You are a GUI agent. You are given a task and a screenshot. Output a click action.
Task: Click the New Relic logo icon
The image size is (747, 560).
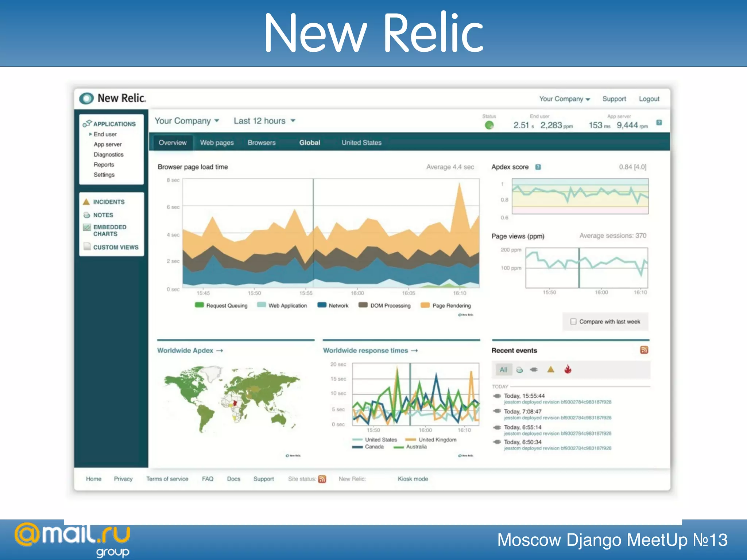(x=86, y=98)
